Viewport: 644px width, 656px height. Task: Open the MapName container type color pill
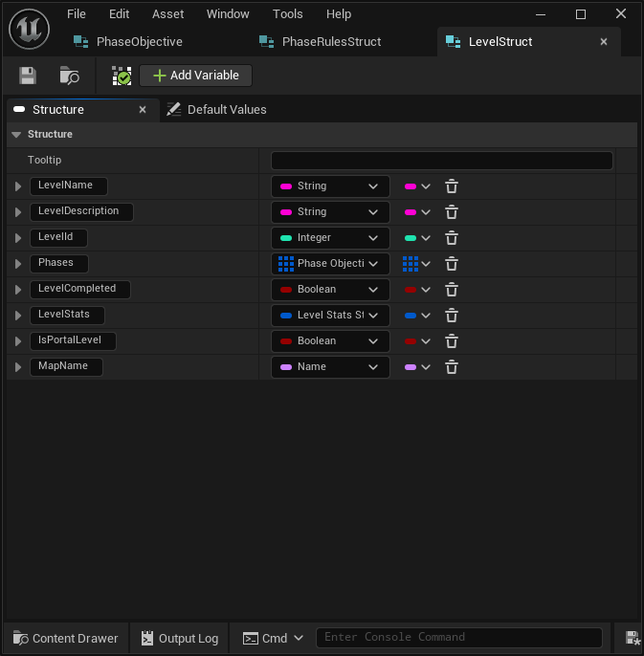click(416, 367)
